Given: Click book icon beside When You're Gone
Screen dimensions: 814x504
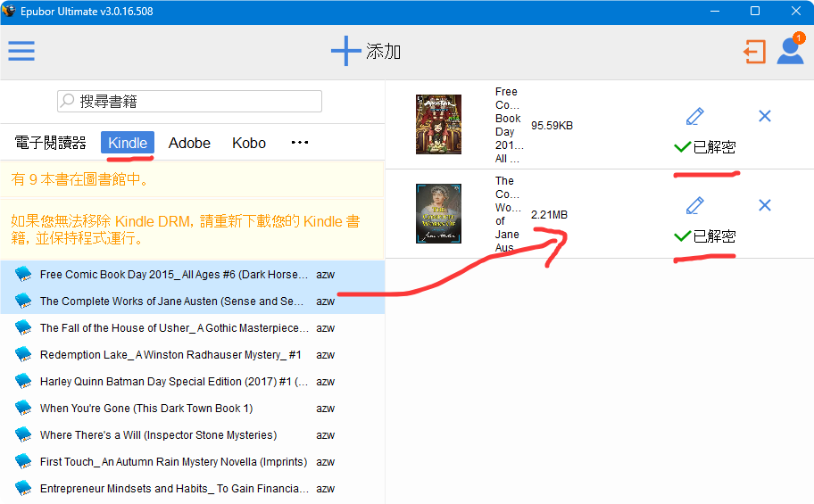Looking at the screenshot, I should click(x=23, y=408).
